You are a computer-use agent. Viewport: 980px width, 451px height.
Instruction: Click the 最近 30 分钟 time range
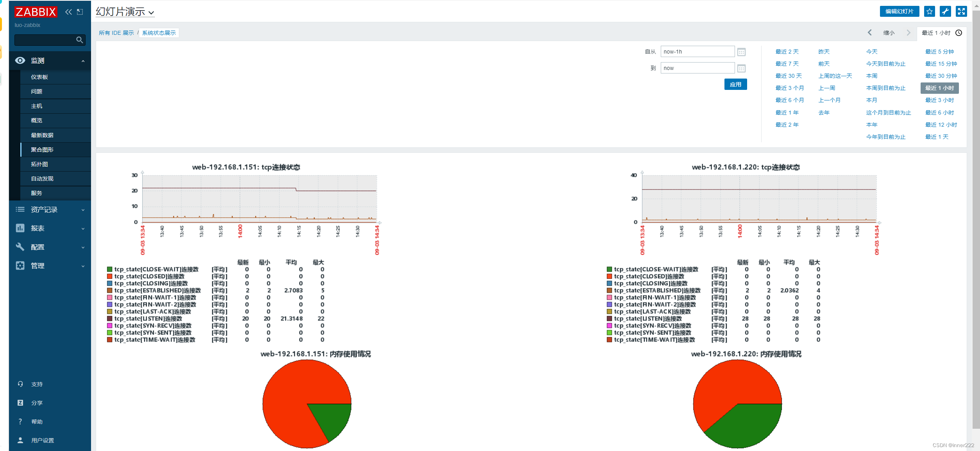[941, 76]
